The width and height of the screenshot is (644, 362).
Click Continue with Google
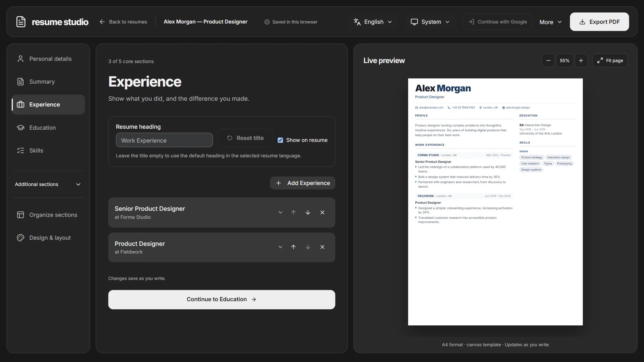click(x=497, y=22)
